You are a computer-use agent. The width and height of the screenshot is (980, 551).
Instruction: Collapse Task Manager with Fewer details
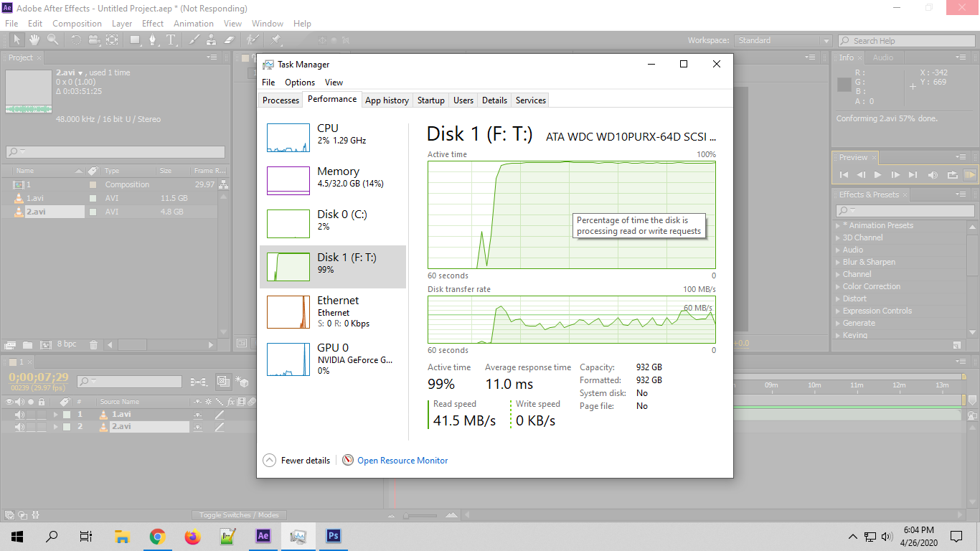pos(297,461)
